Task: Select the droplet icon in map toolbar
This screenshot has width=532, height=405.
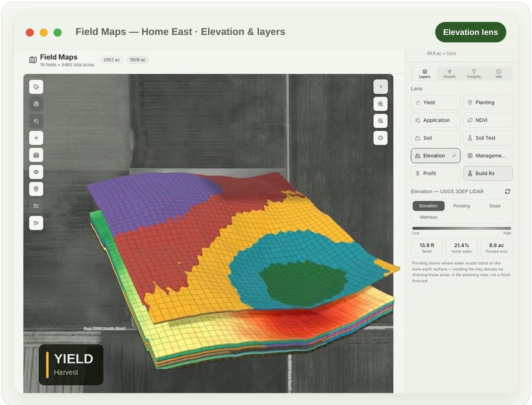Action: [x=36, y=121]
